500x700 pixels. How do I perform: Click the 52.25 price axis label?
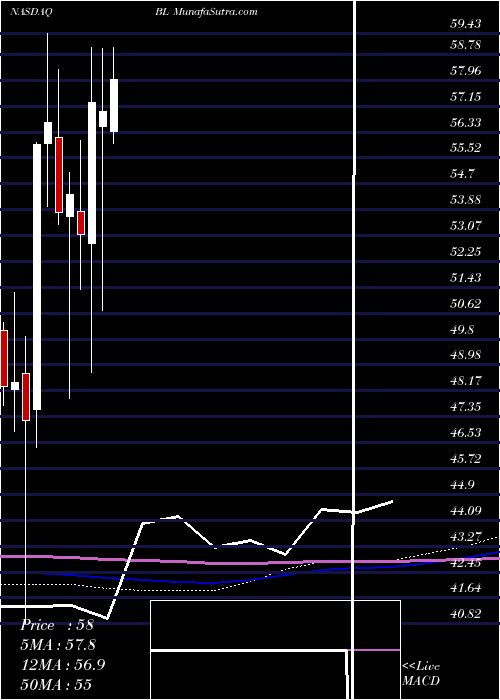(466, 252)
